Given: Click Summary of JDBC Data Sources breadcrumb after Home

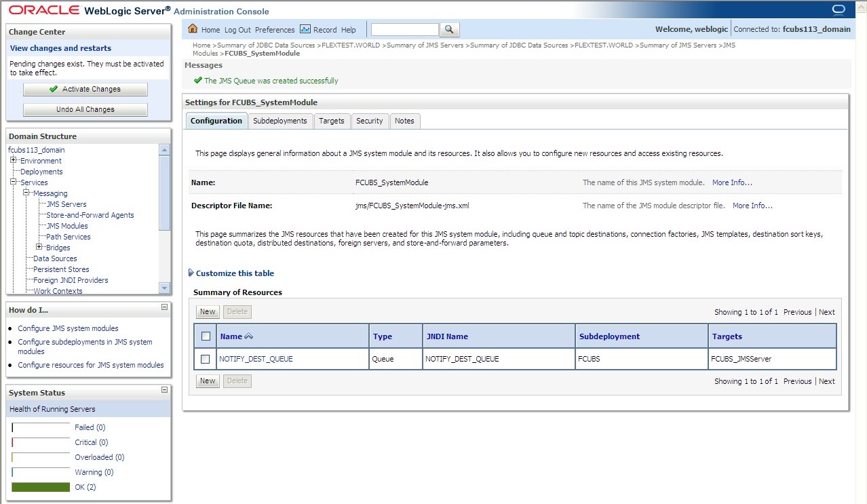Looking at the screenshot, I should (266, 45).
